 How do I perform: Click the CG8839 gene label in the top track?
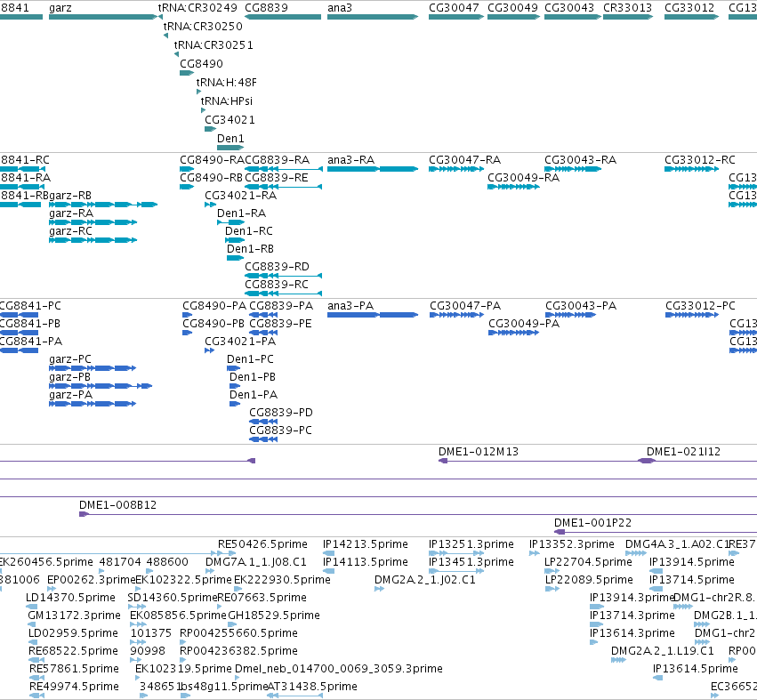[267, 8]
